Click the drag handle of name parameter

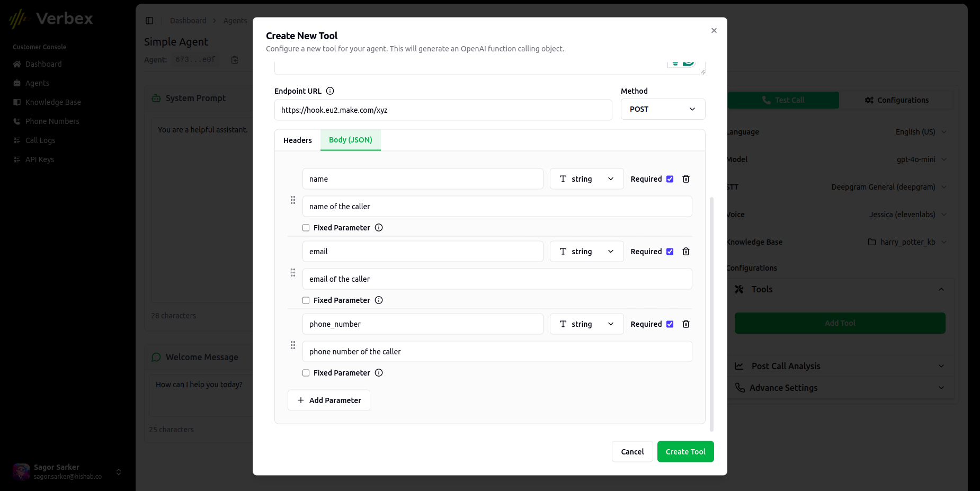pos(293,200)
